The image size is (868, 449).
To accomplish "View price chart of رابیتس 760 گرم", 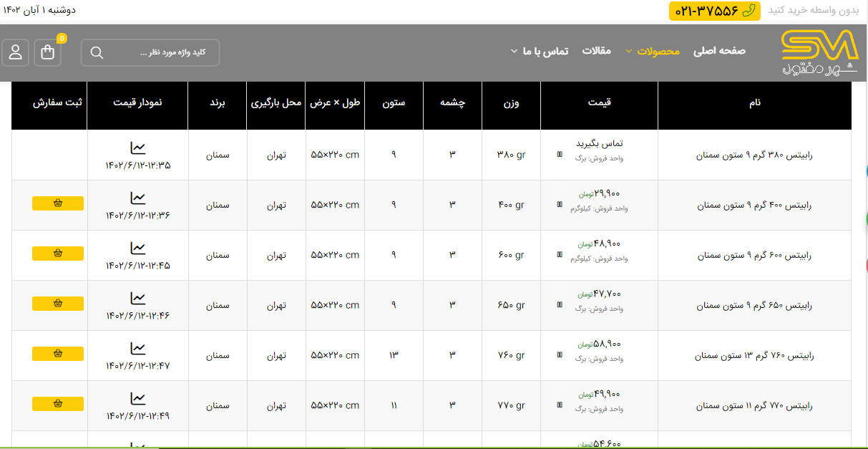I will pyautogui.click(x=138, y=349).
